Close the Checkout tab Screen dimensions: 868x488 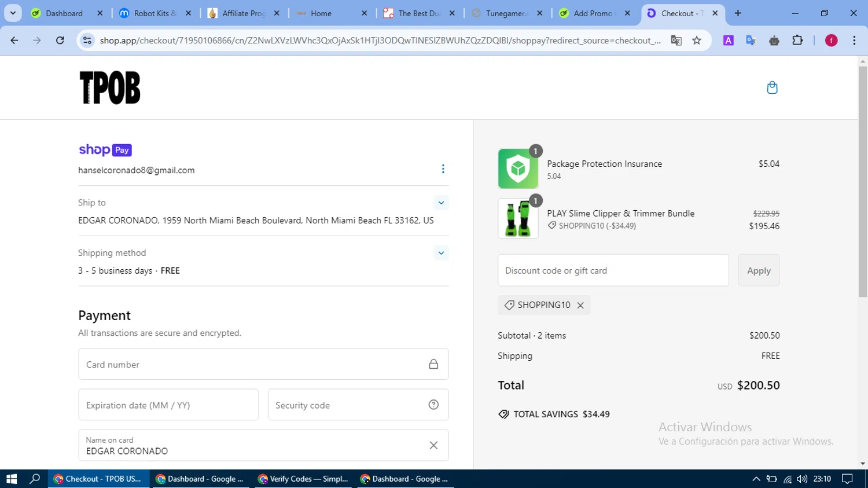[715, 13]
